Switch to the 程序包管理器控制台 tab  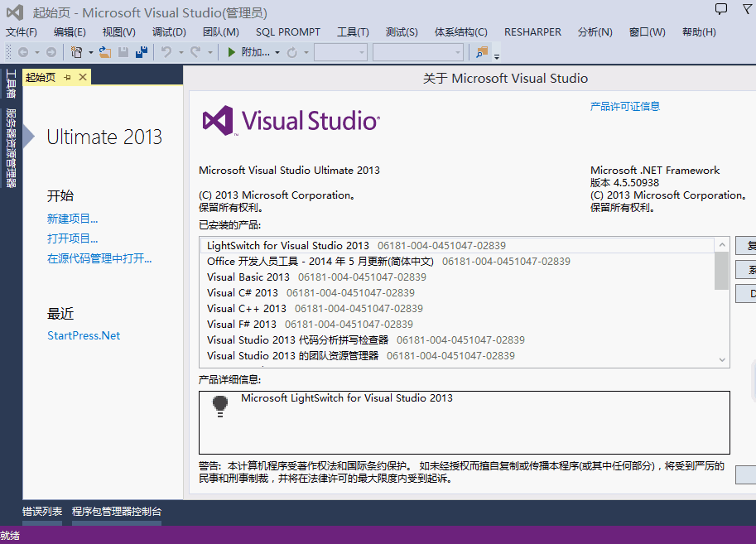click(117, 512)
